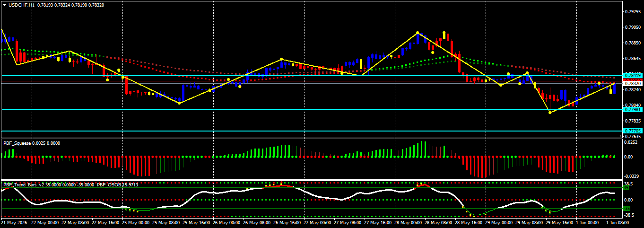Click the PBF_OSOB 15.9713 label
644x228 pixels.
[117, 184]
